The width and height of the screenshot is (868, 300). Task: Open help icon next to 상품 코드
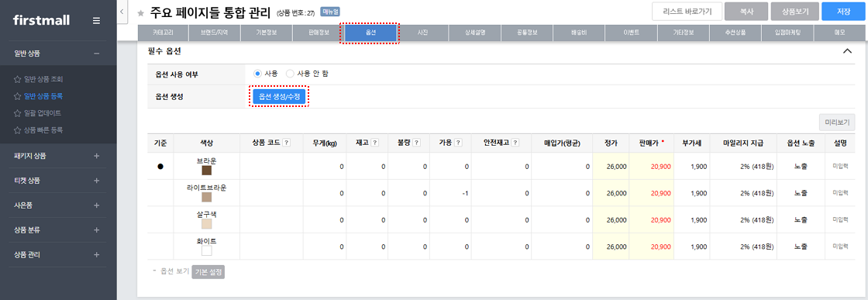pyautogui.click(x=286, y=143)
